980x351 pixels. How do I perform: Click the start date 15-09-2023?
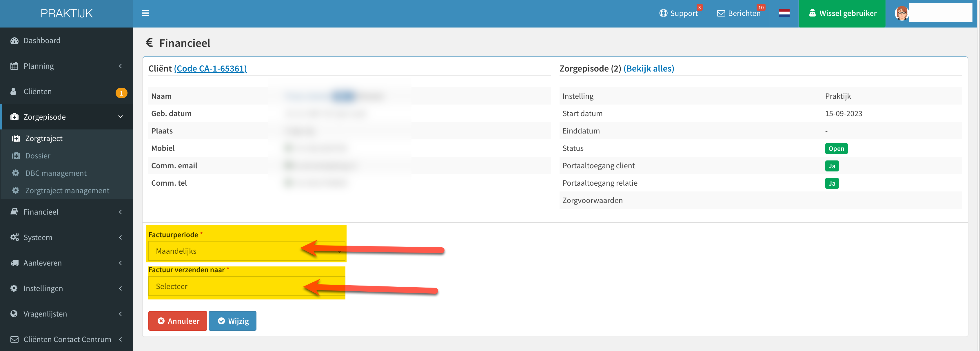(x=844, y=114)
